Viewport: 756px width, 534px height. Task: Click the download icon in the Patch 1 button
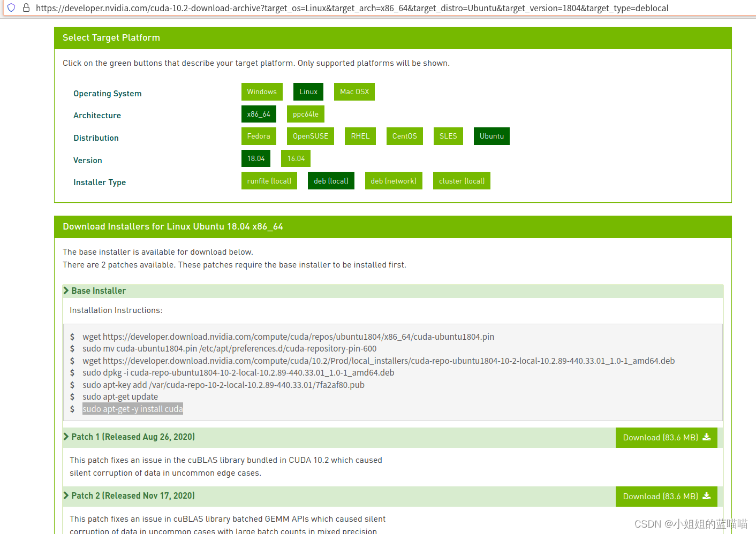[x=707, y=437]
